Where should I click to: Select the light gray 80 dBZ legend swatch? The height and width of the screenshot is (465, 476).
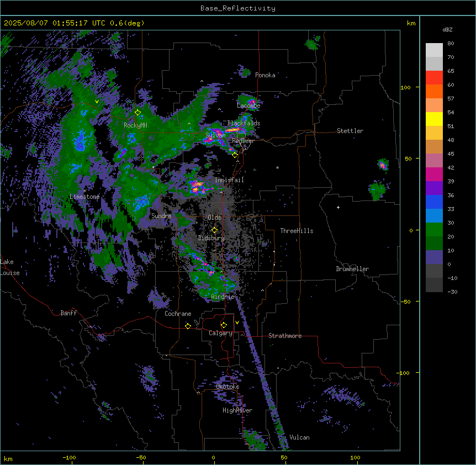[434, 50]
